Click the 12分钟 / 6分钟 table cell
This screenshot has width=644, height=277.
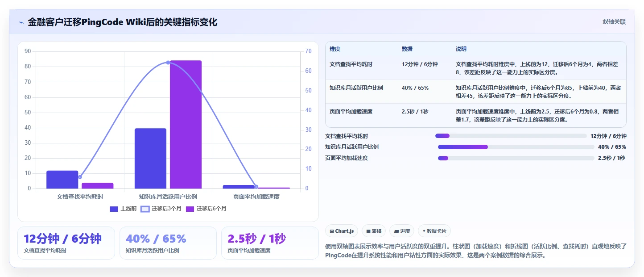click(420, 64)
